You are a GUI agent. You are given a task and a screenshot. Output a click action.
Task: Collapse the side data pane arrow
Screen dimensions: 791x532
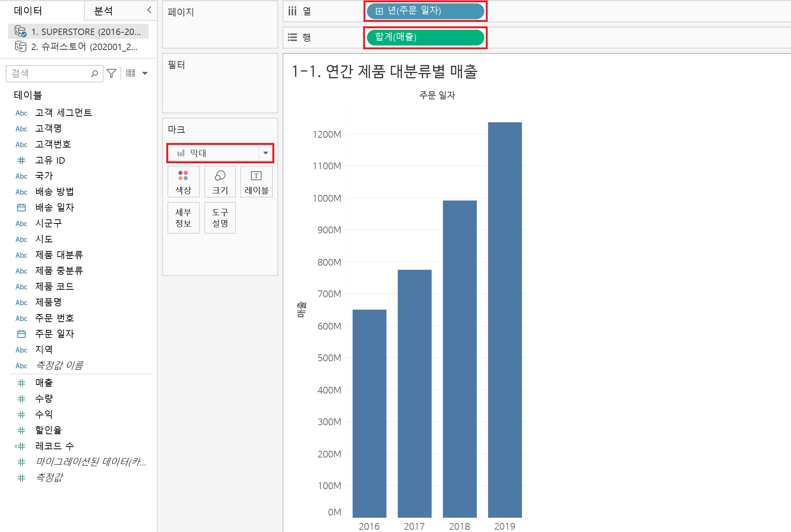[149, 10]
